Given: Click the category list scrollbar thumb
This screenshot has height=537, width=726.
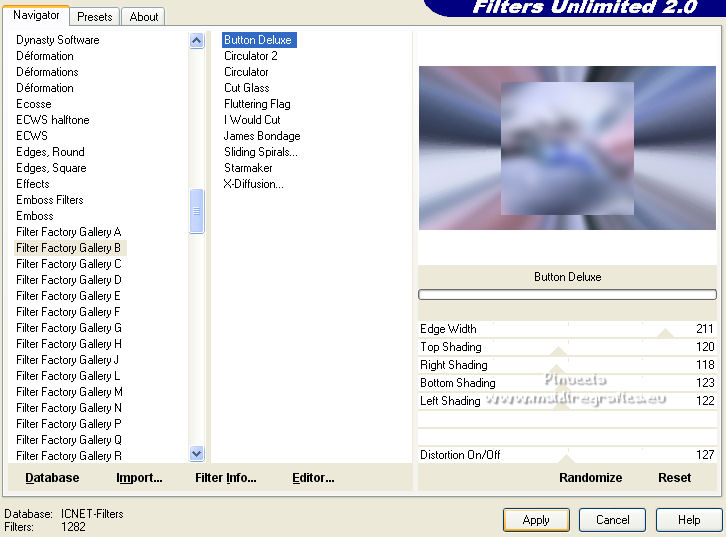Looking at the screenshot, I should click(197, 211).
